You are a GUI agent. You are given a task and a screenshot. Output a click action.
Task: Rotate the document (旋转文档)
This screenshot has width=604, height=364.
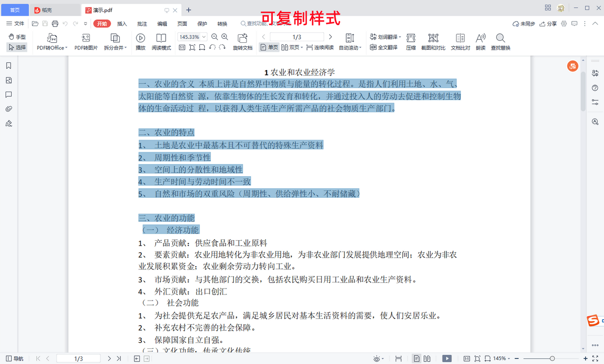tap(243, 42)
